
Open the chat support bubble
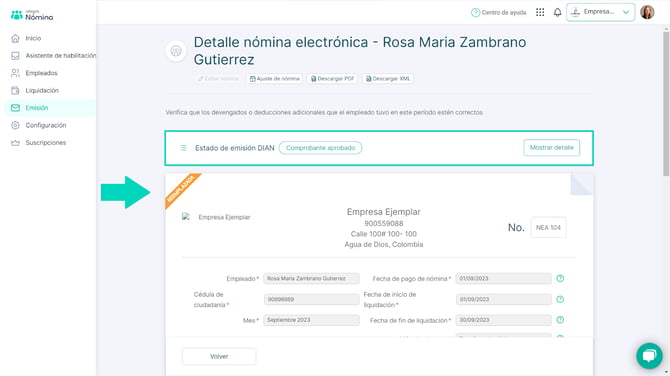649,355
